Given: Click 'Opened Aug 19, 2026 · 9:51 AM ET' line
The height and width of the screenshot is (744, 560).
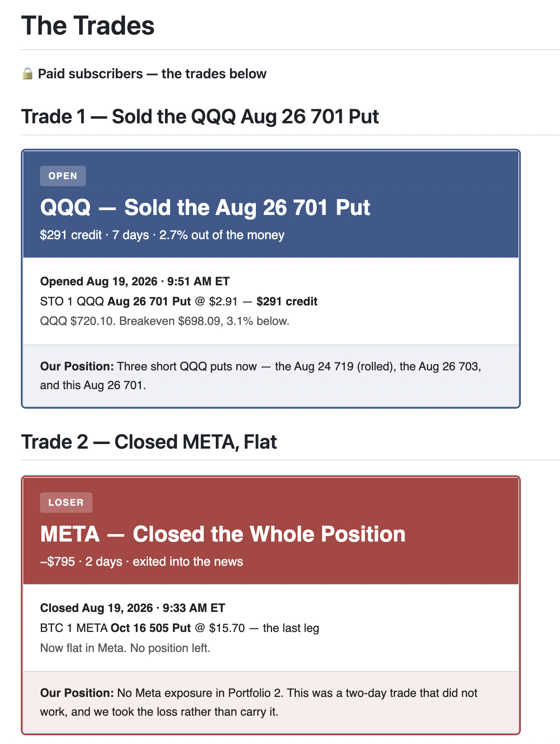Looking at the screenshot, I should pyautogui.click(x=135, y=281).
